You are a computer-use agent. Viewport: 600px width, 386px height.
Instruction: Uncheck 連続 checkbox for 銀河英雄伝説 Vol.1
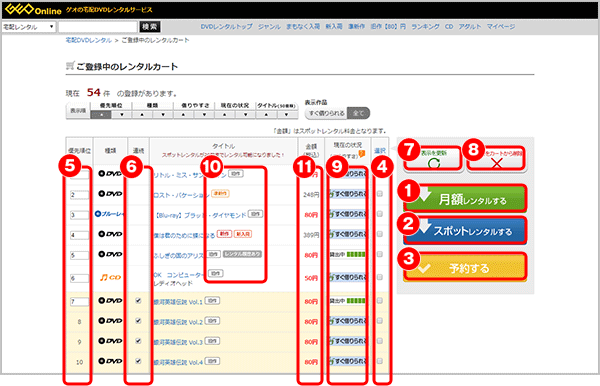click(x=138, y=301)
